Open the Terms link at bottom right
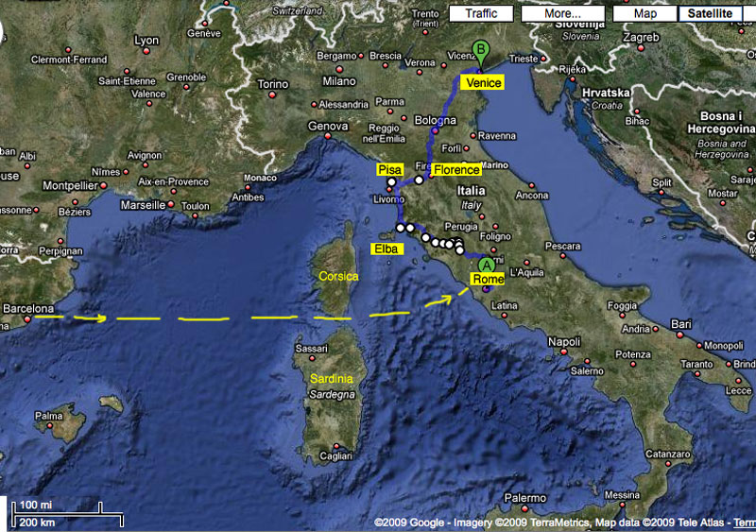The width and height of the screenshot is (756, 532). pos(745,522)
